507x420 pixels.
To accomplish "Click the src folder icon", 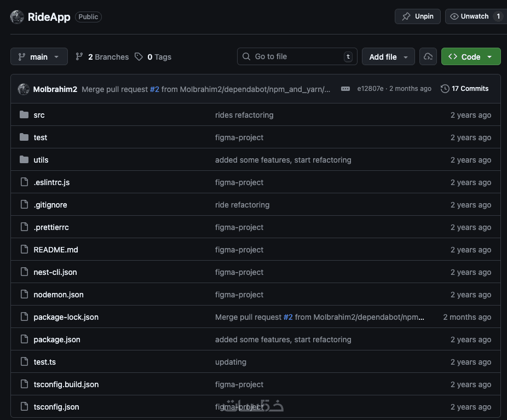I will click(x=24, y=115).
